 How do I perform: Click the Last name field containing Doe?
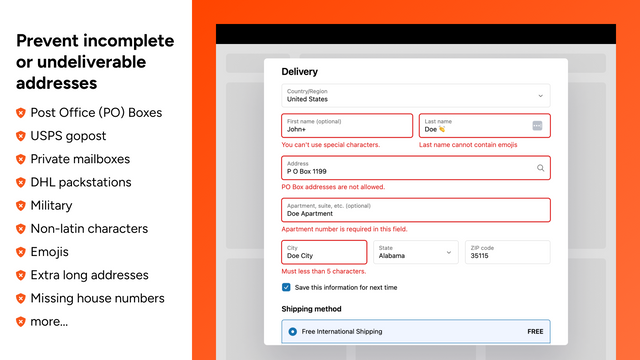[x=484, y=126]
